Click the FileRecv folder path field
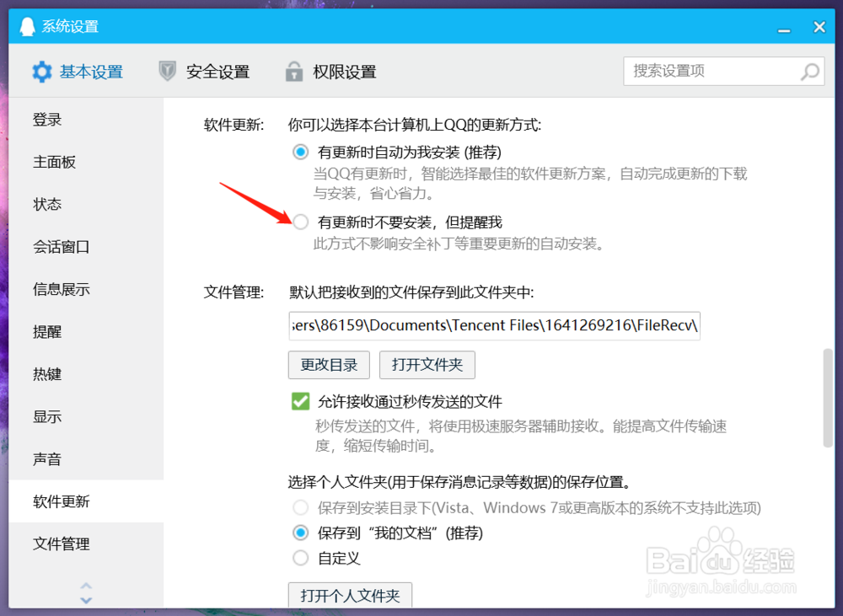The image size is (843, 616). click(x=495, y=326)
